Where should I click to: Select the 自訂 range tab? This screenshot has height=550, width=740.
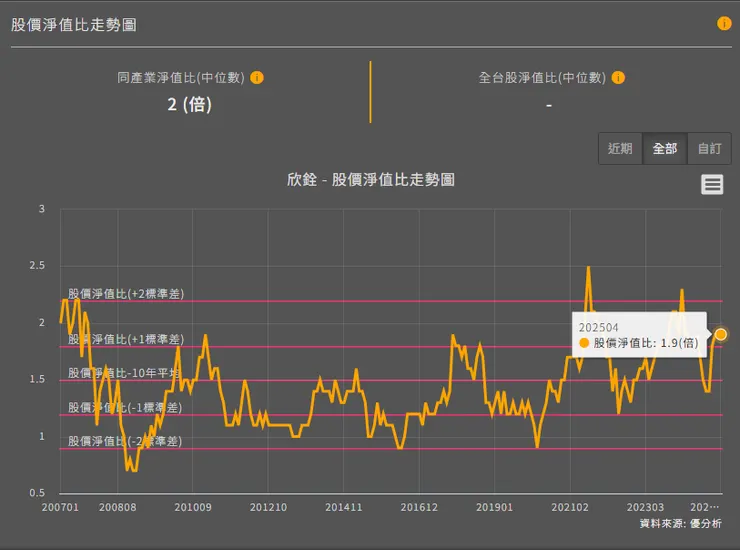point(709,149)
